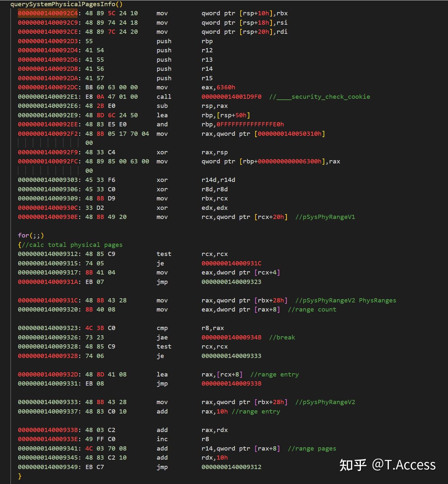The image size is (448, 484).
Task: Click the querySystemPhysicalPagesInfo() function name
Action: pyautogui.click(x=66, y=4)
